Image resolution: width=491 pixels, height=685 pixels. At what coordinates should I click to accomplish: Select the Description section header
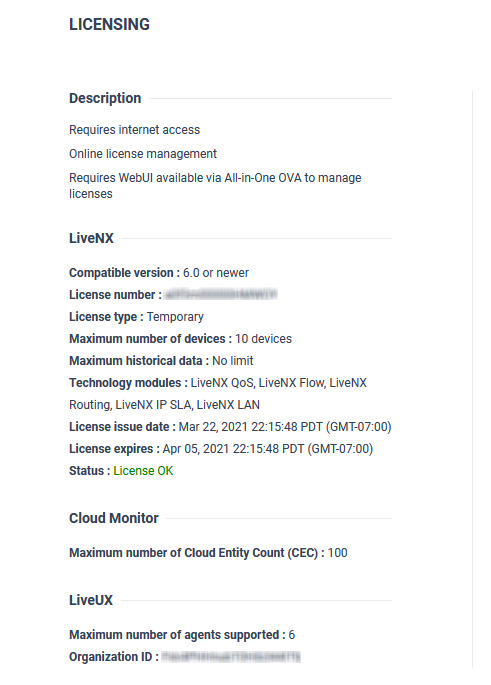tap(105, 98)
